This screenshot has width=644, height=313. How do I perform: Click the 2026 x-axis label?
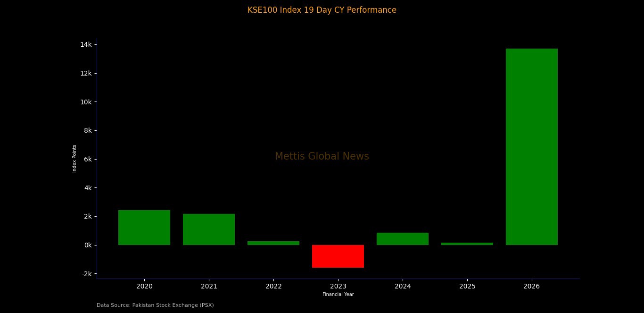click(531, 286)
